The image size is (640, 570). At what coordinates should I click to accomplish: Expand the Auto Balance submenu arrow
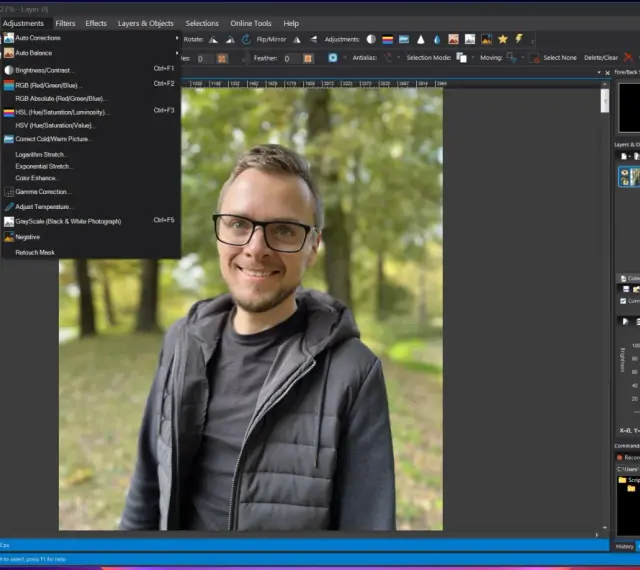177,53
